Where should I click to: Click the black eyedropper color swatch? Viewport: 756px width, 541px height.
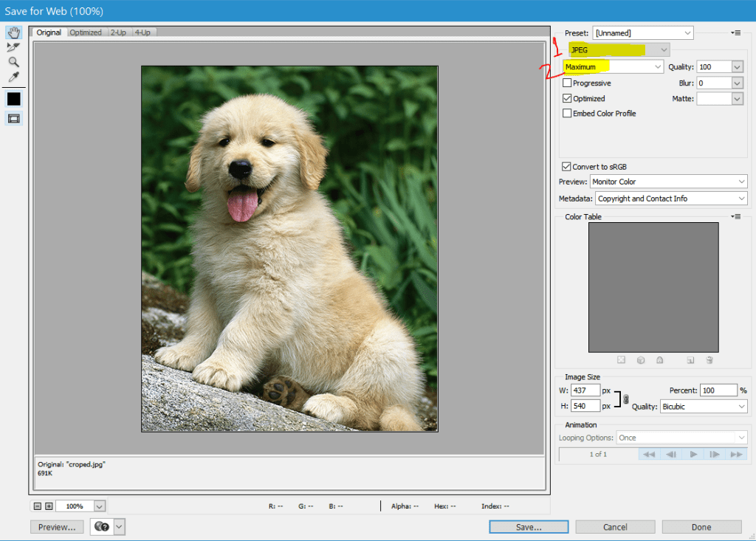[13, 99]
